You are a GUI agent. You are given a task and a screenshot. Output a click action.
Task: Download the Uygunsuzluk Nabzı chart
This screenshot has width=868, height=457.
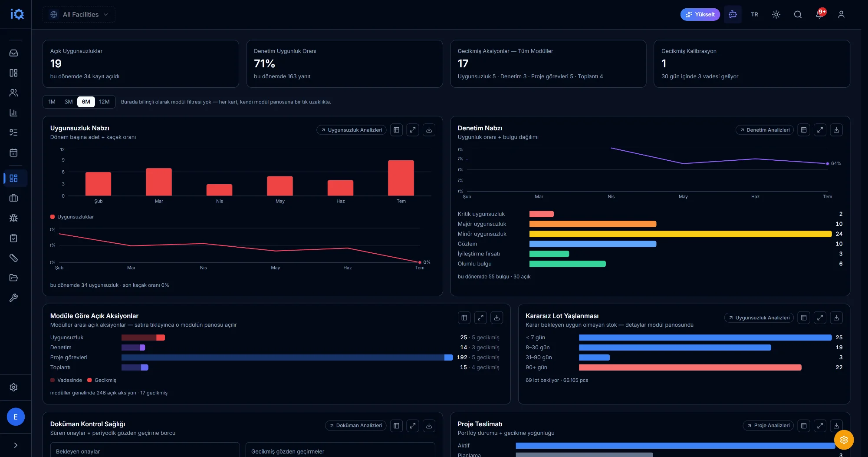pyautogui.click(x=429, y=130)
